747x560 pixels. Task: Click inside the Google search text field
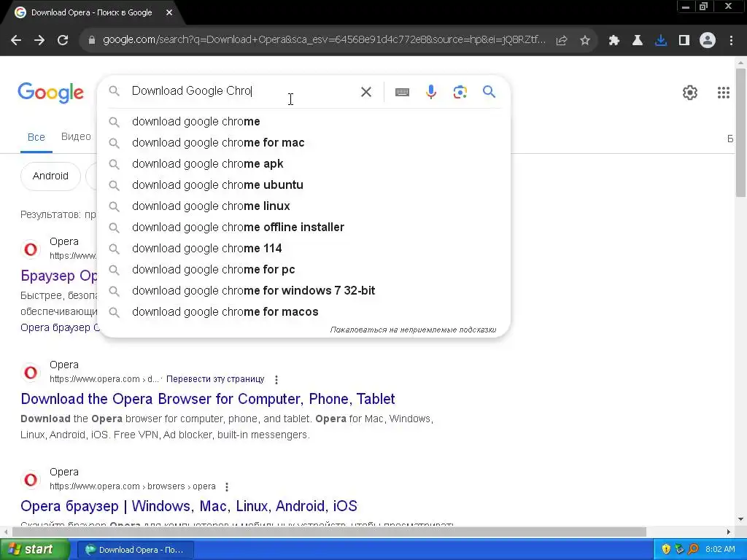point(243,91)
